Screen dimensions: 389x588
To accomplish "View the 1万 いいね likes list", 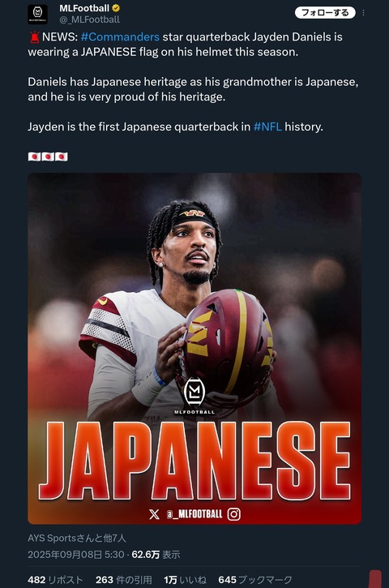I will point(185,580).
